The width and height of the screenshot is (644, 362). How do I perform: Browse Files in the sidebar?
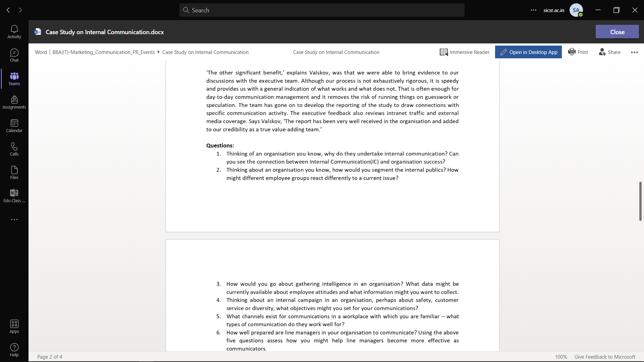[x=14, y=172]
